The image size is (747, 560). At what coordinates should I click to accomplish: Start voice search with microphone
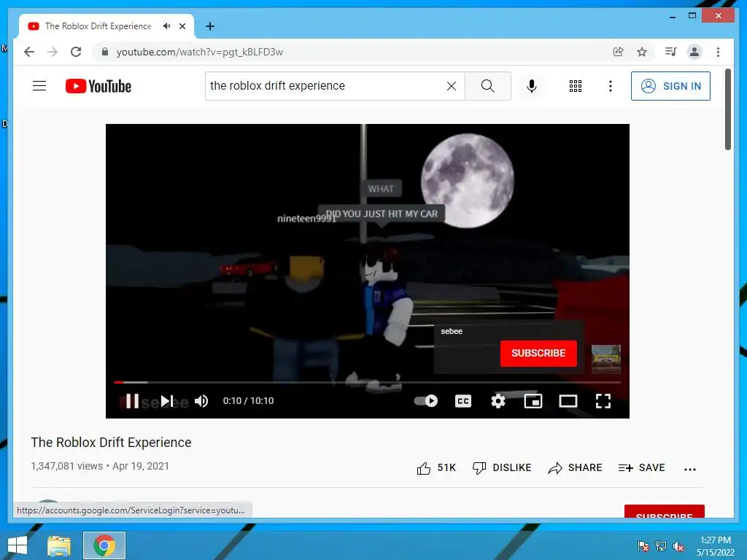click(532, 86)
